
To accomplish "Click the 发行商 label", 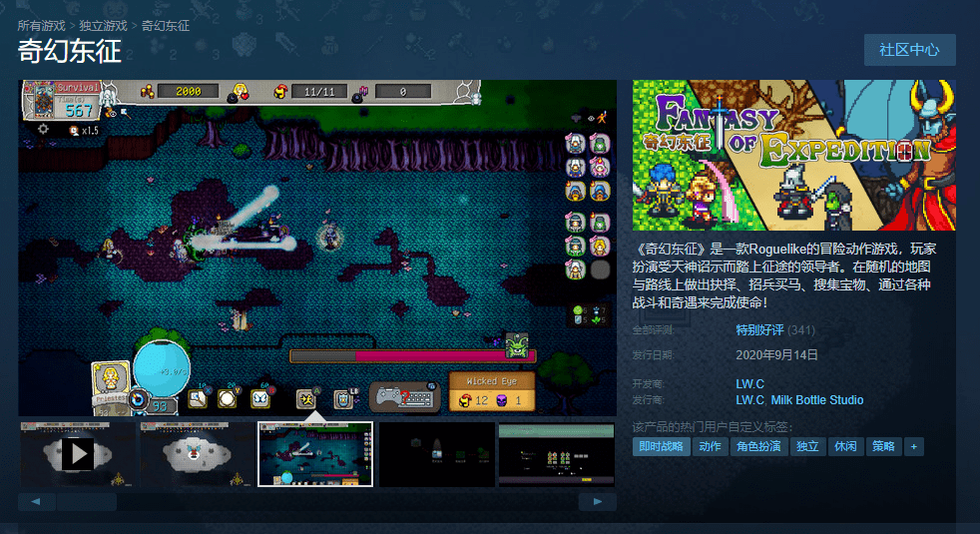I will pyautogui.click(x=648, y=400).
